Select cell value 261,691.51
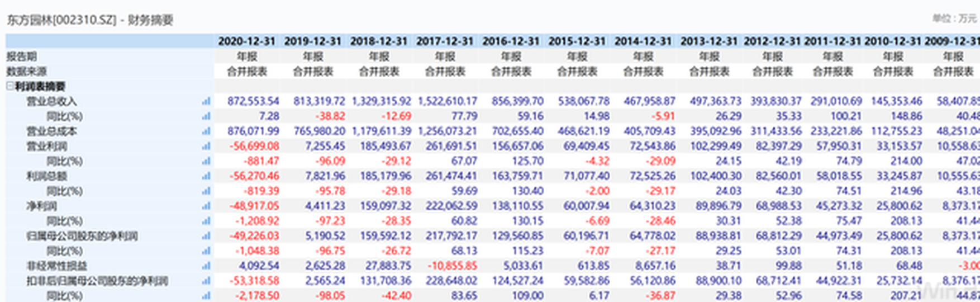The image size is (980, 302). 451,146
